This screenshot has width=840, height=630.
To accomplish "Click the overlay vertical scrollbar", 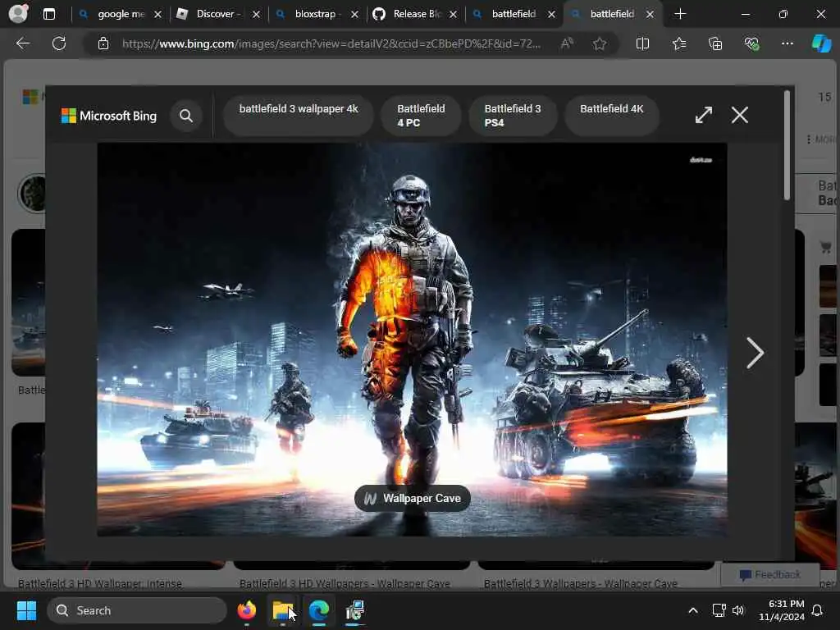I will (787, 145).
